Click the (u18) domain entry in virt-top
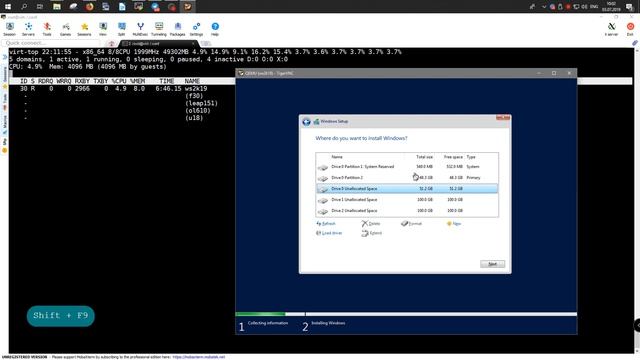Viewport: 640px width, 360px height. pyautogui.click(x=194, y=118)
